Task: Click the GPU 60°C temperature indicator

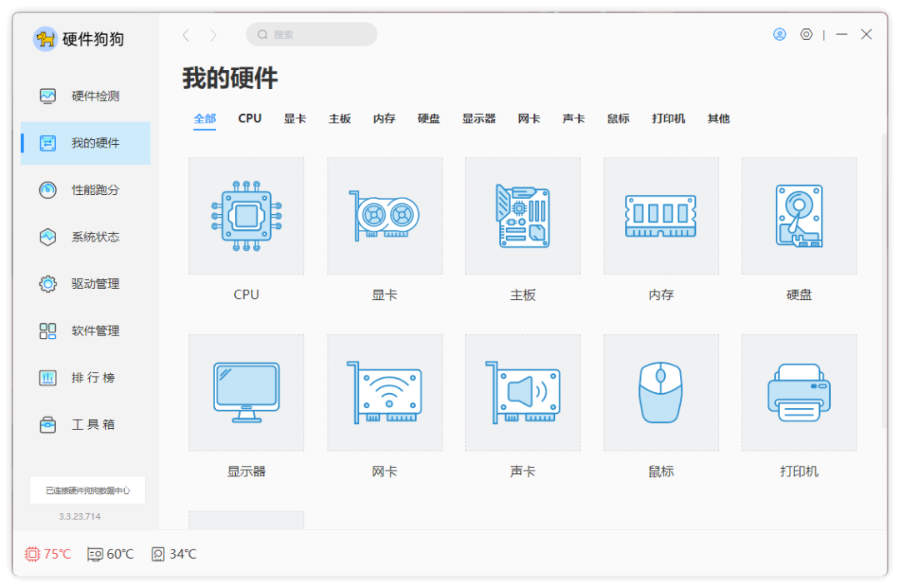Action: 109,553
